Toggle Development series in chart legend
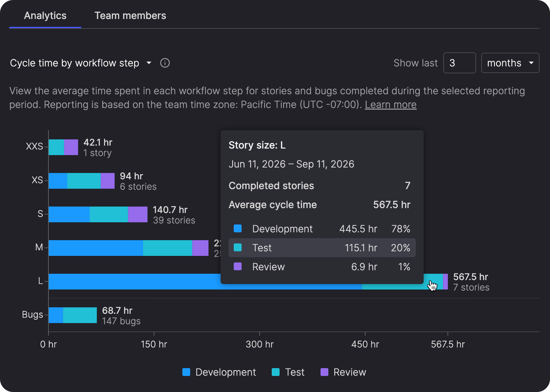 pos(219,372)
